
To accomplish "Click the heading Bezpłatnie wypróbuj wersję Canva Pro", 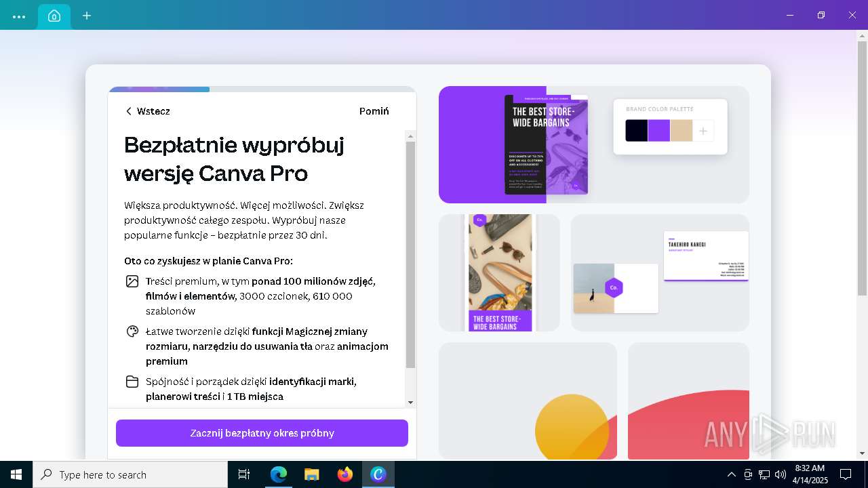I will click(234, 159).
